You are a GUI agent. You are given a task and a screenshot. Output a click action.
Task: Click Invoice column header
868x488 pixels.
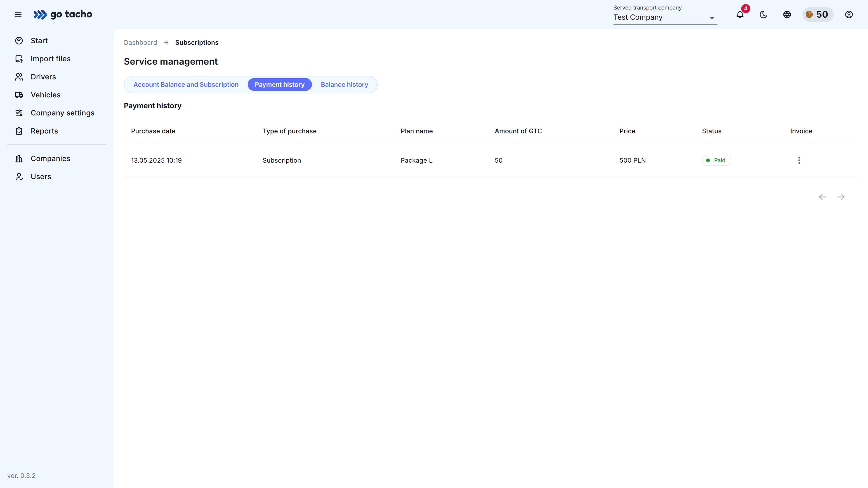pos(801,131)
